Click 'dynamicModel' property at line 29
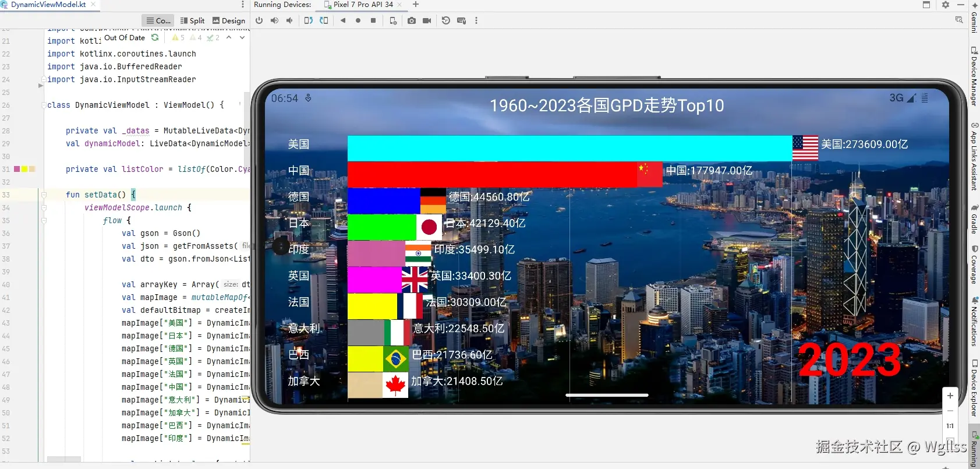The height and width of the screenshot is (469, 980). (x=112, y=143)
